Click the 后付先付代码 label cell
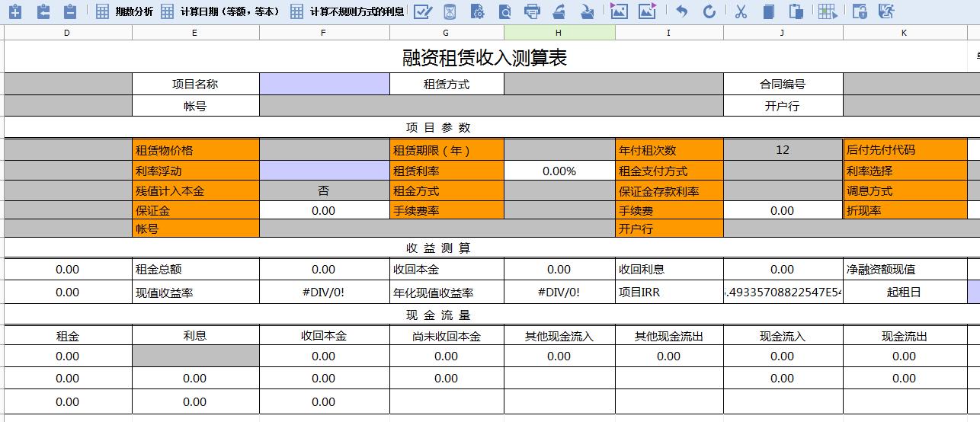This screenshot has width=980, height=422. coord(905,150)
